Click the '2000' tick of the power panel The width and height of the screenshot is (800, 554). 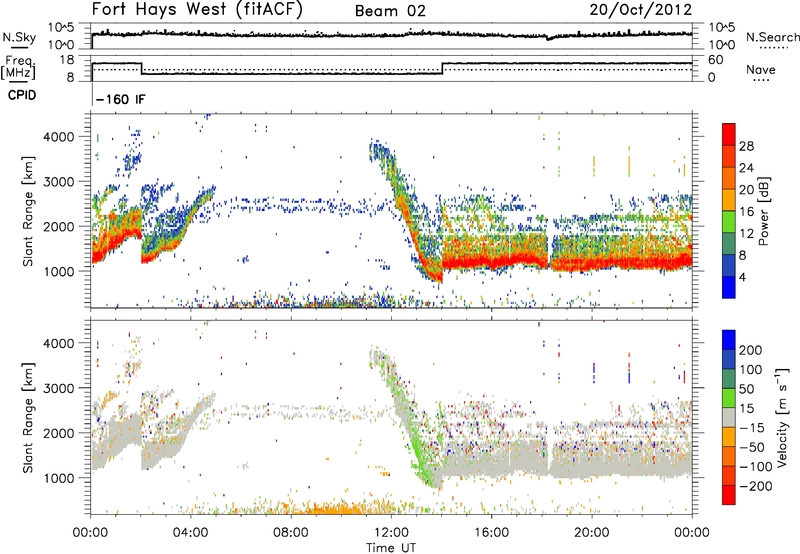coord(58,226)
